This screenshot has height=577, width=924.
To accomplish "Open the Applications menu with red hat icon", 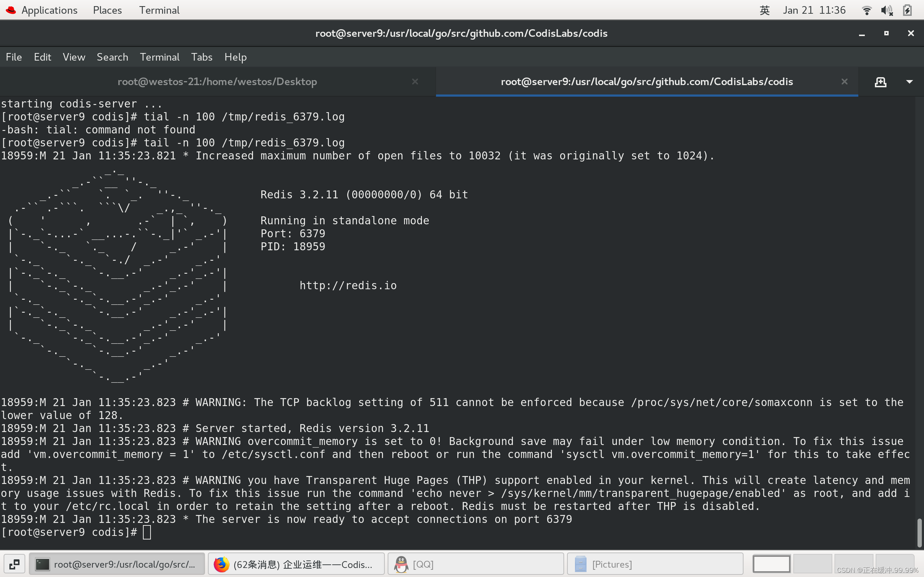I will tap(42, 10).
